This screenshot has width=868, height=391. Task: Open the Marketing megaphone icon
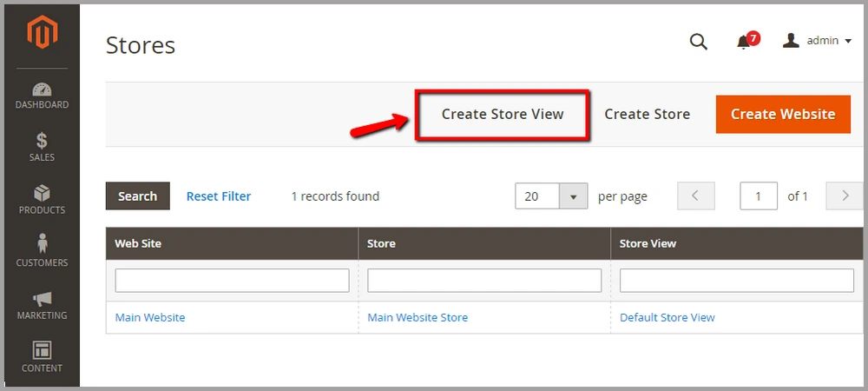[x=42, y=299]
